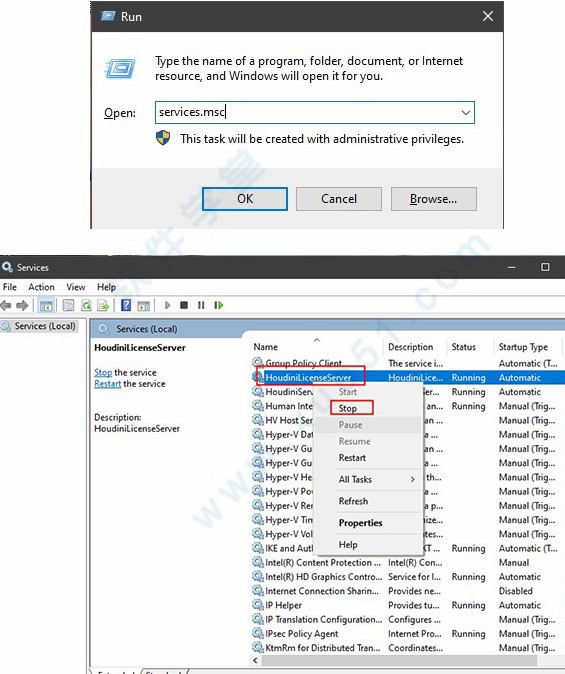Image resolution: width=565 pixels, height=674 pixels.
Task: Click the forward arrow in Services toolbar
Action: pyautogui.click(x=22, y=306)
